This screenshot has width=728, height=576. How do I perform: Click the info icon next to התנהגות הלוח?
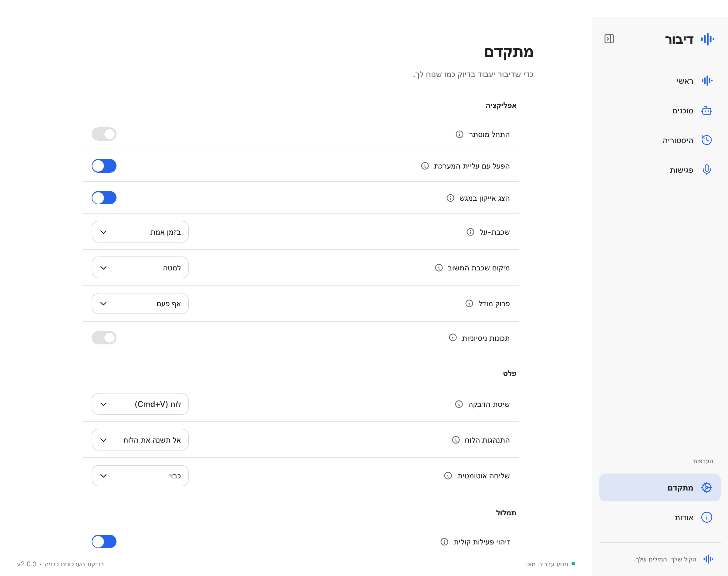[456, 440]
